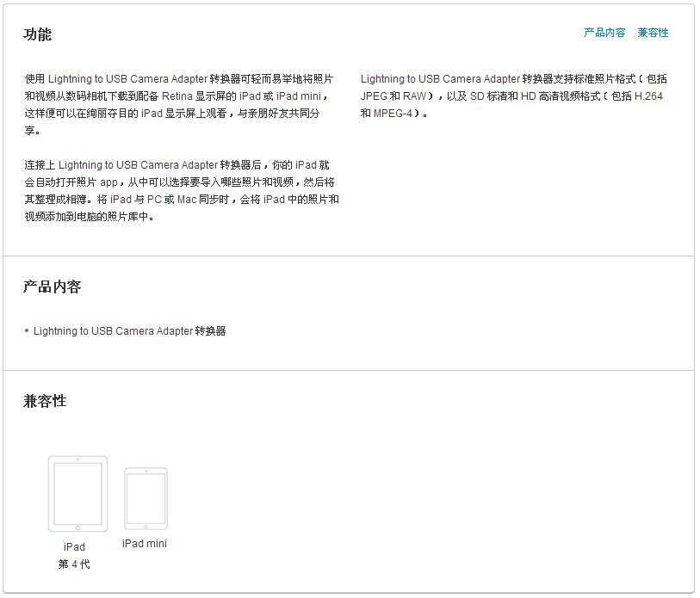Click the iPad mini label text
The height and width of the screenshot is (598, 700).
(x=144, y=544)
